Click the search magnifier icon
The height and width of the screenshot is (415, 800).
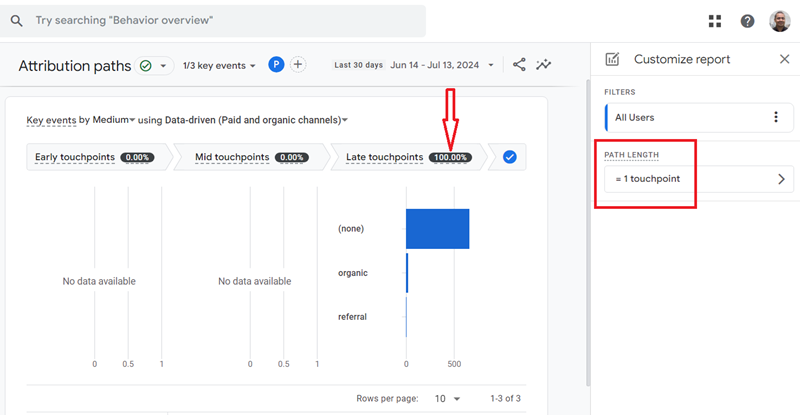[x=16, y=21]
